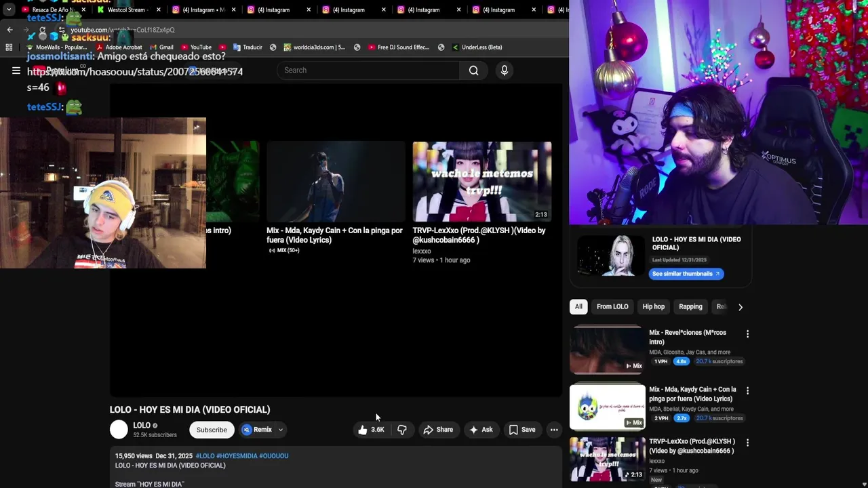Click LOLO thumbnail preview in info card
This screenshot has height=488, width=868.
pos(611,256)
